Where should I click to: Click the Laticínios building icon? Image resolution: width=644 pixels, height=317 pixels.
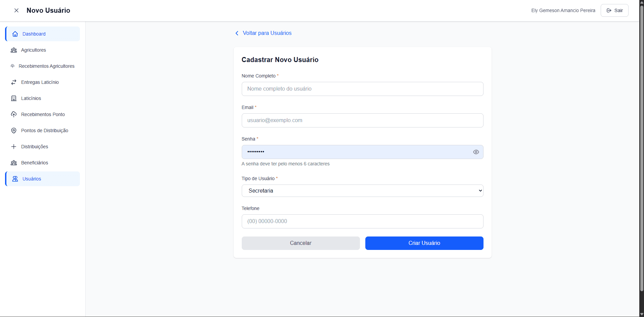coord(14,98)
